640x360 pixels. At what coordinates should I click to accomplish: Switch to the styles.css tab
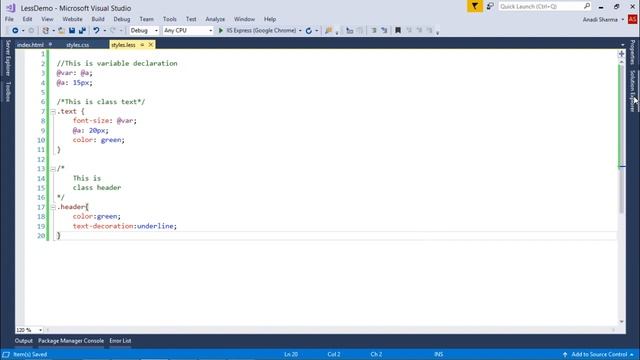click(78, 45)
